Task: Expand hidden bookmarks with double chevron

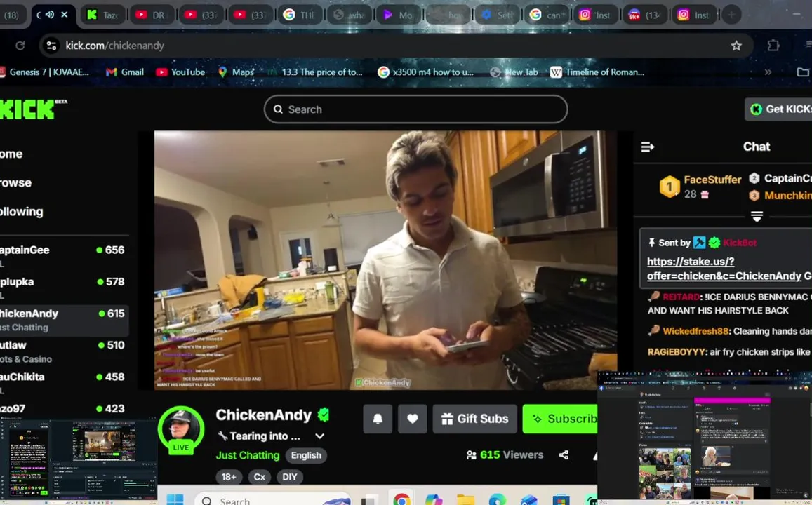Action: pos(768,72)
